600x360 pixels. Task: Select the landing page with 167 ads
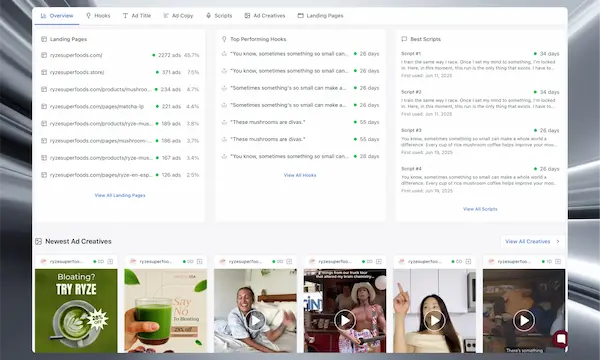point(120,158)
